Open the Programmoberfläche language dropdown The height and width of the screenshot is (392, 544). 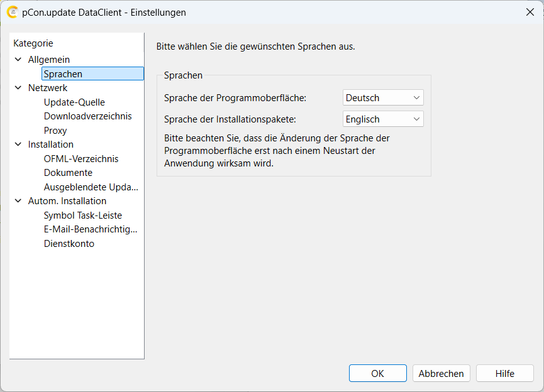coord(383,98)
